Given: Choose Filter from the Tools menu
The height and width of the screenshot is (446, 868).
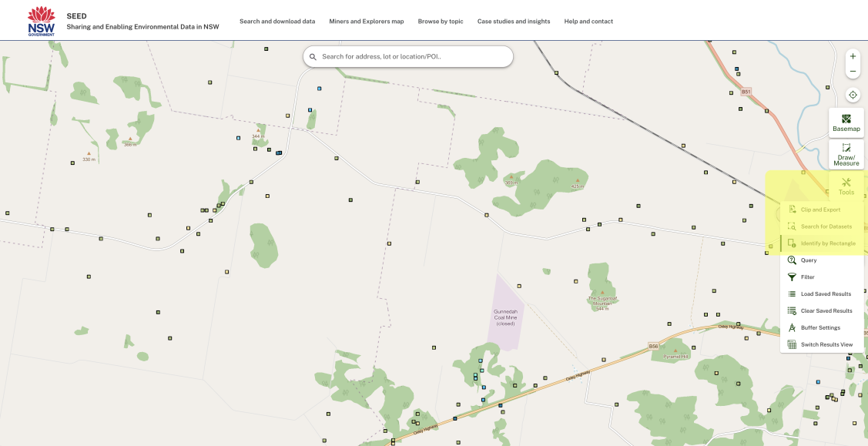Looking at the screenshot, I should coord(822,277).
